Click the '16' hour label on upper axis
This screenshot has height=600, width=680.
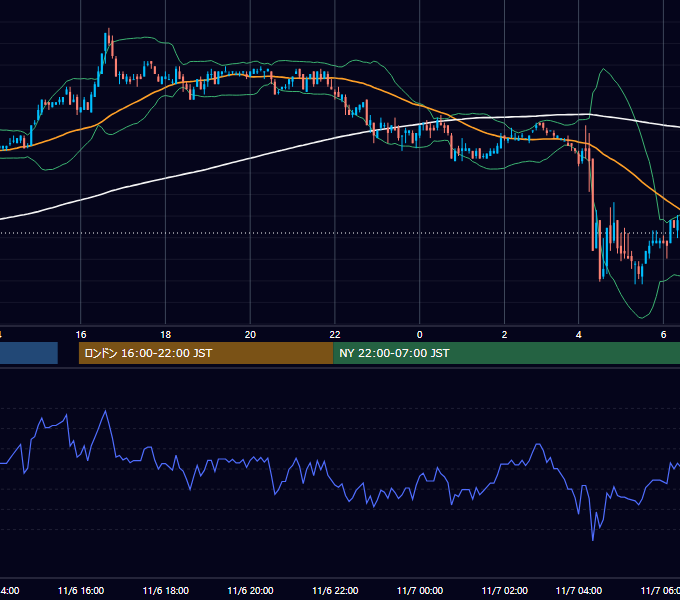click(81, 335)
